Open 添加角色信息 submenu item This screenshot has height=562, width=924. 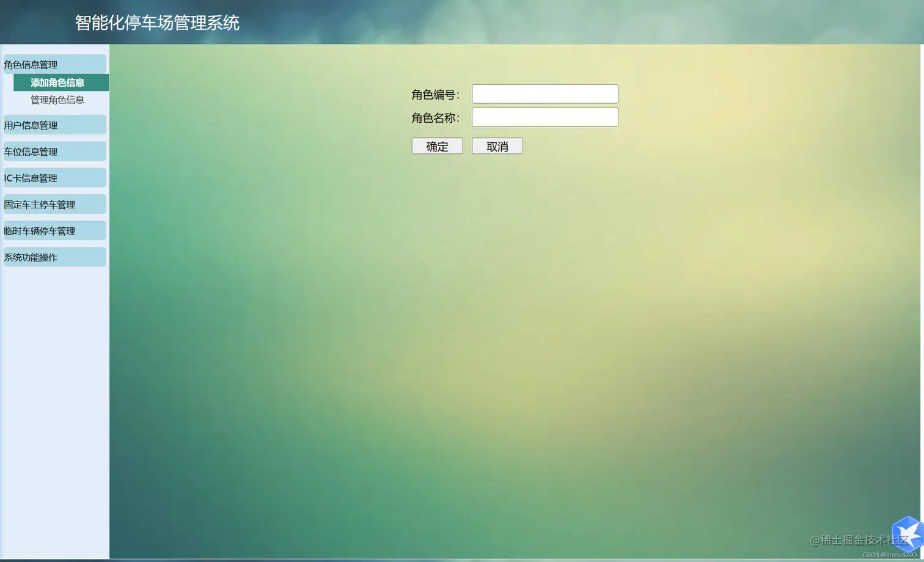61,82
